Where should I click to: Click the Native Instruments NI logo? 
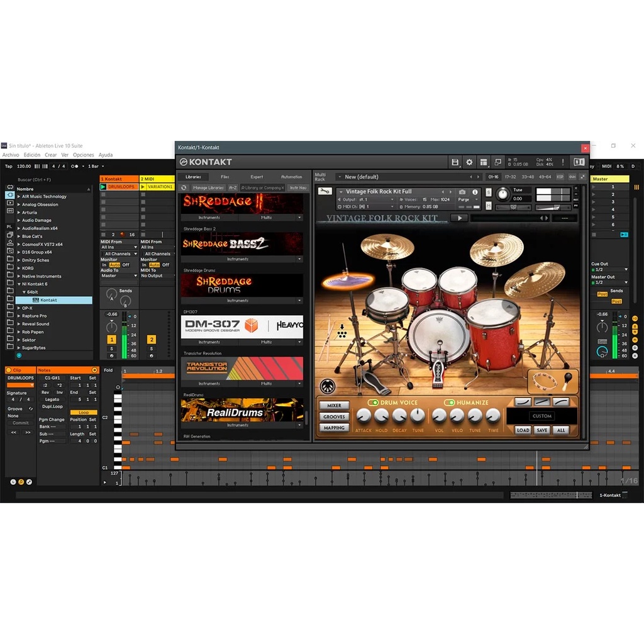click(x=579, y=162)
